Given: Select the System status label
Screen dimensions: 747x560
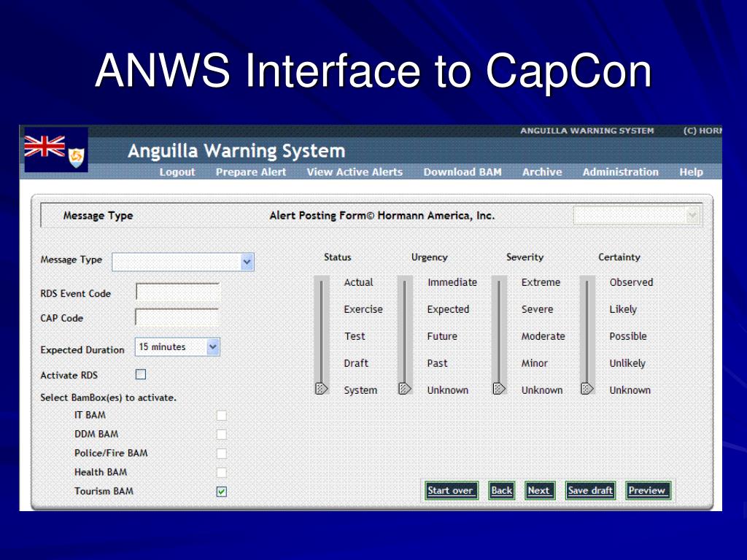Looking at the screenshot, I should click(x=360, y=391).
